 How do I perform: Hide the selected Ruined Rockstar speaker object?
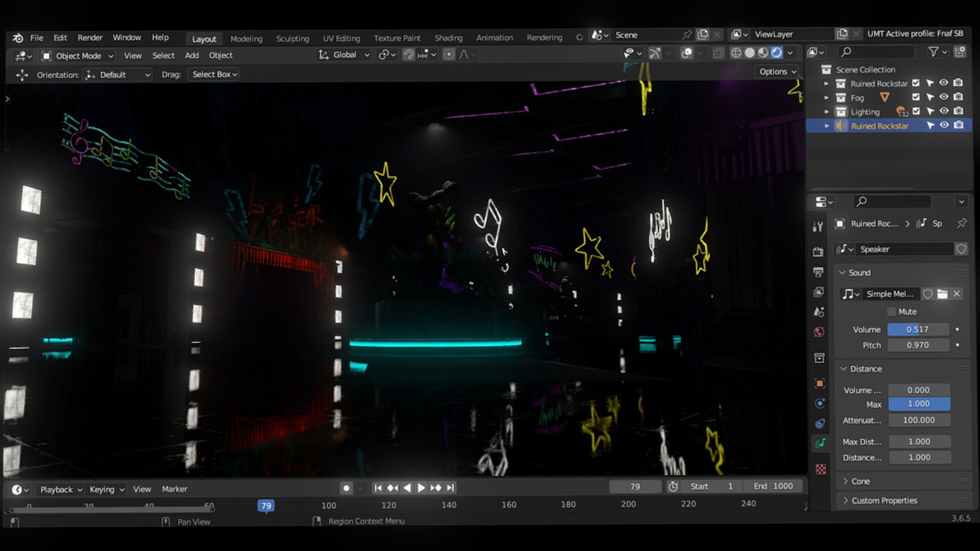(945, 125)
